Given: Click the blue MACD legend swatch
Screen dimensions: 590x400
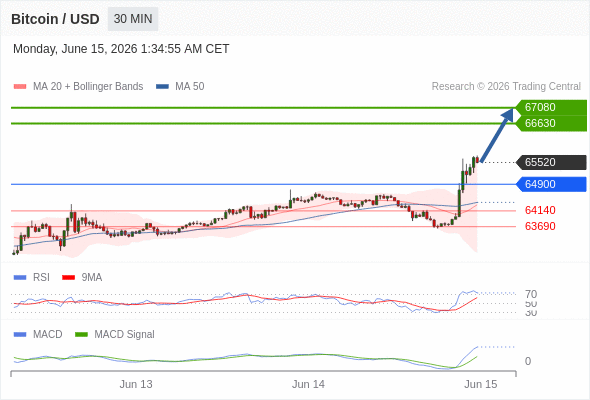Looking at the screenshot, I should [x=20, y=335].
